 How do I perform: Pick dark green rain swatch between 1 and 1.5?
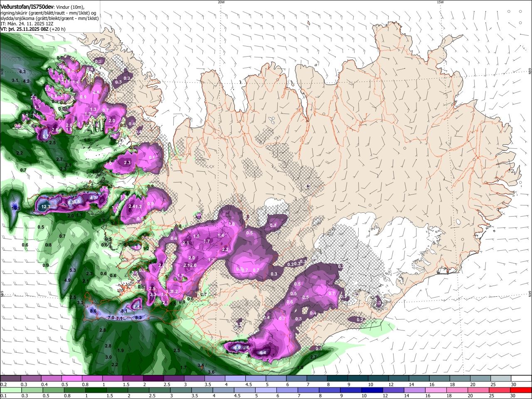[95, 390]
